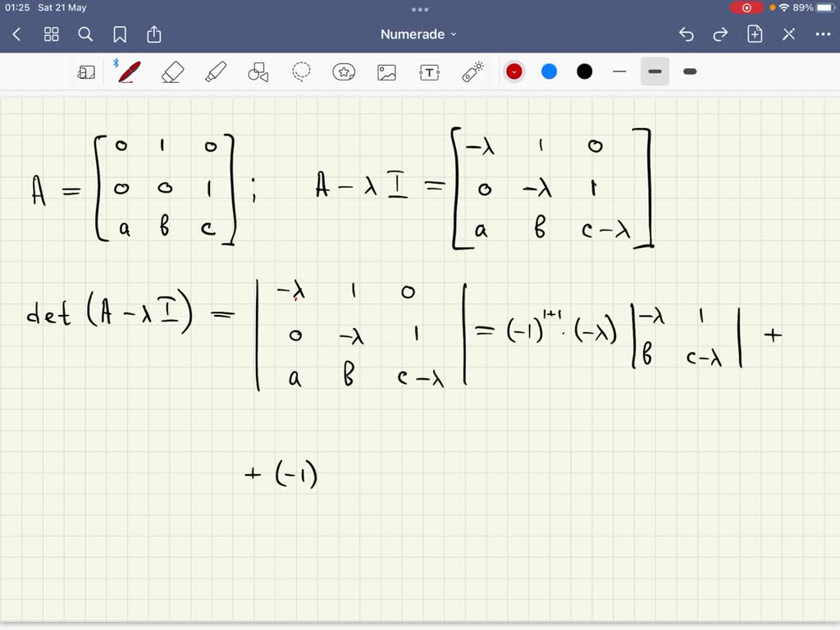Viewport: 840px width, 630px height.
Task: Navigate back with the back chevron
Action: (x=16, y=34)
